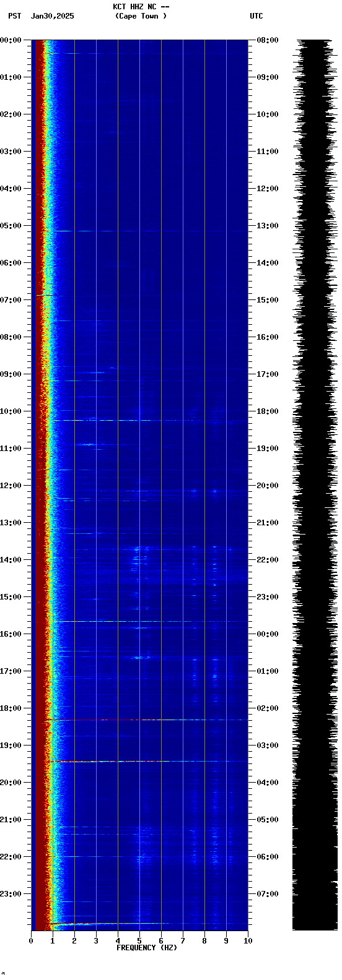Click the 0 Hz frequency tick label
342x980 pixels.
click(x=31, y=941)
